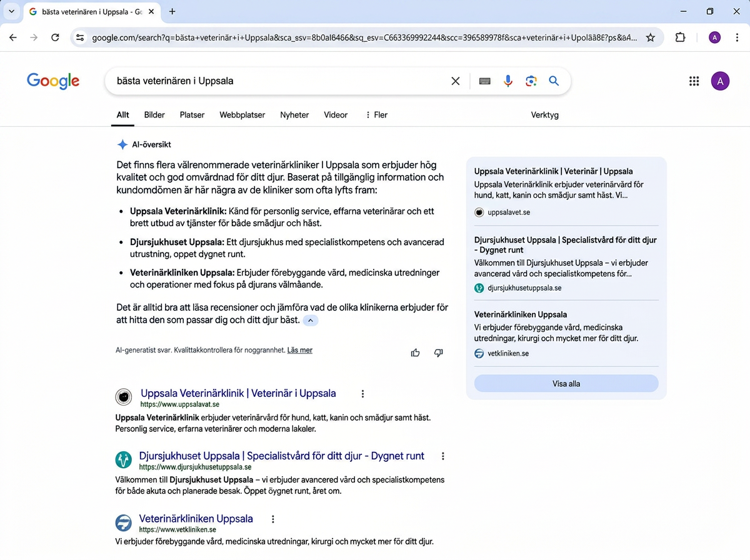
Task: Select the Allt results tab
Action: [123, 115]
